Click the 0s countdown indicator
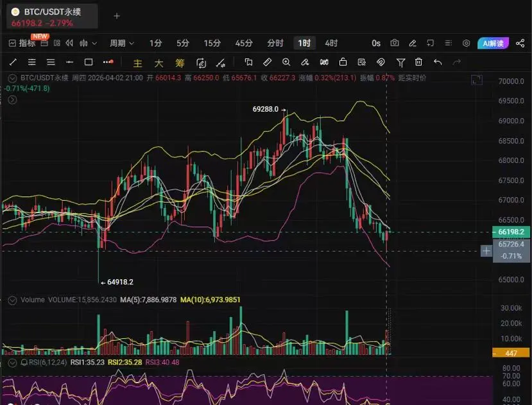The image size is (532, 405). click(376, 43)
